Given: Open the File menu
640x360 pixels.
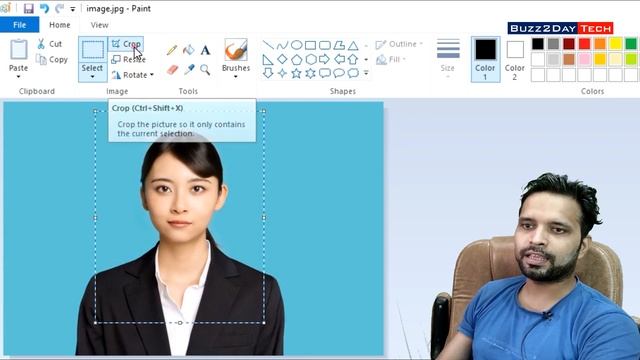Looking at the screenshot, I should [x=20, y=25].
